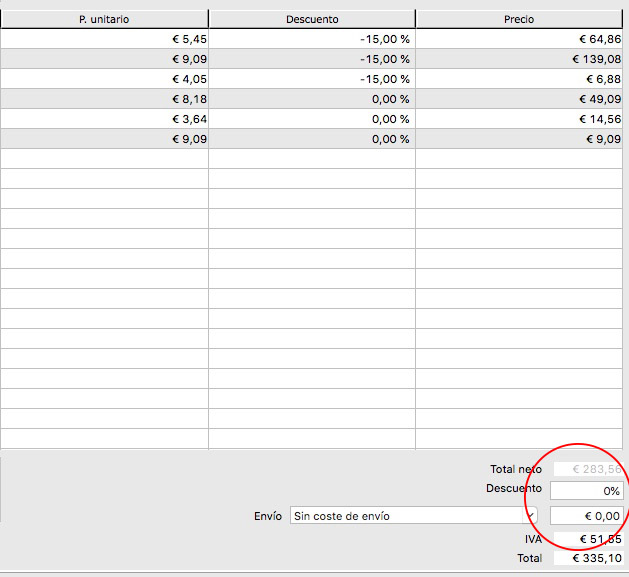Click the IVA amount field
This screenshot has width=629, height=577.
[x=588, y=539]
